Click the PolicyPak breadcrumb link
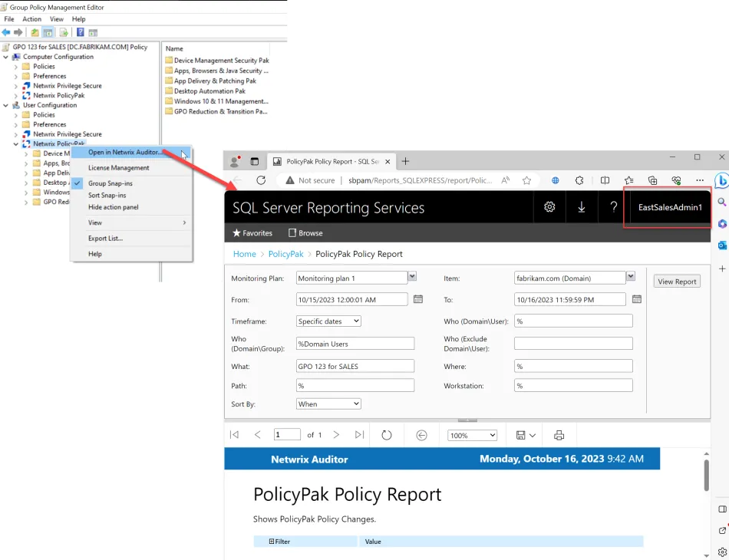 (286, 254)
